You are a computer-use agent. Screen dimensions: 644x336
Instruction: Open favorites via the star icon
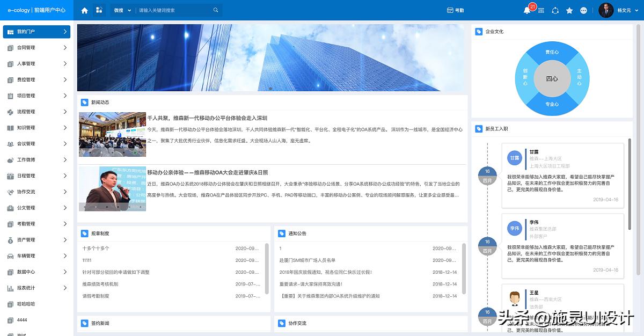(x=569, y=10)
